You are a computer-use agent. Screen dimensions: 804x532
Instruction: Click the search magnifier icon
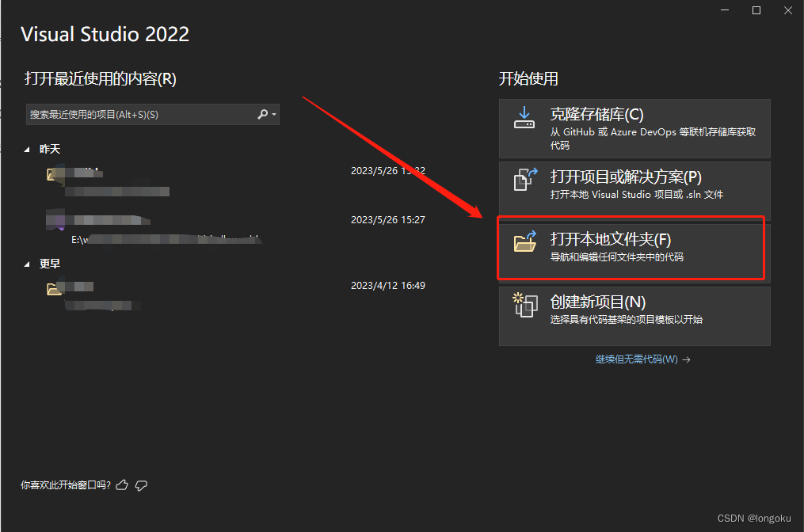[262, 114]
